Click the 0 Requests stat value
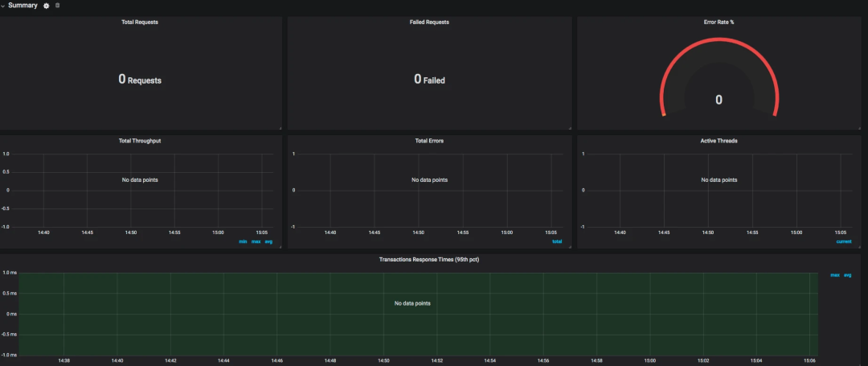This screenshot has width=868, height=366. click(x=140, y=79)
